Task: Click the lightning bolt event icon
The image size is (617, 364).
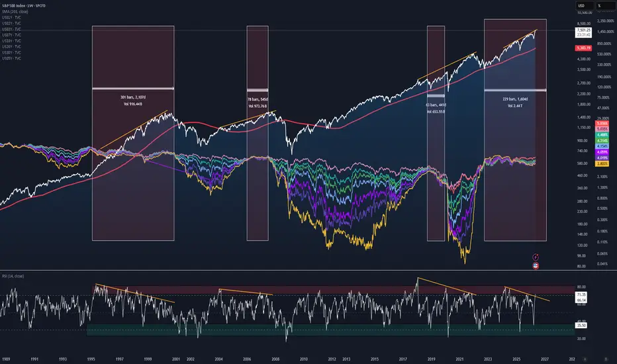Action: (536, 257)
